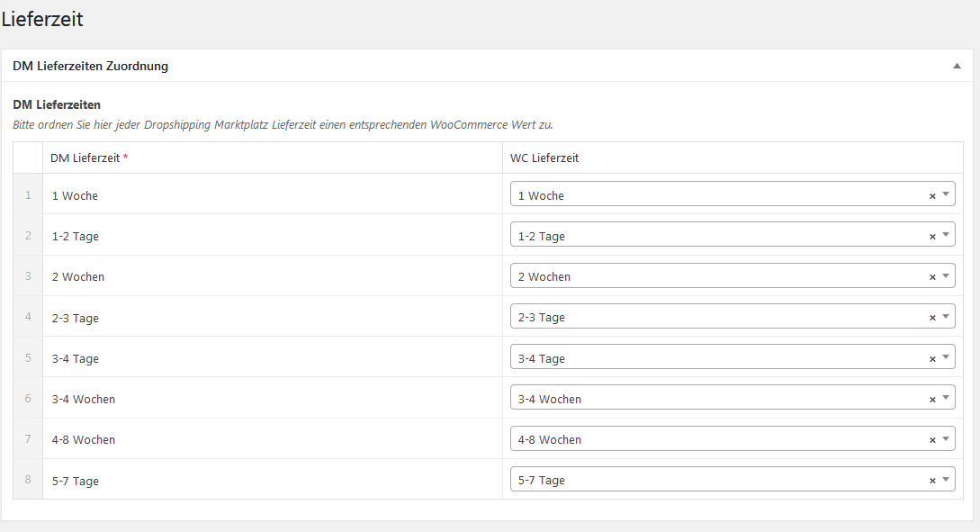Remove the 3-4 Wochen selected value
980x532 pixels.
pyautogui.click(x=932, y=400)
